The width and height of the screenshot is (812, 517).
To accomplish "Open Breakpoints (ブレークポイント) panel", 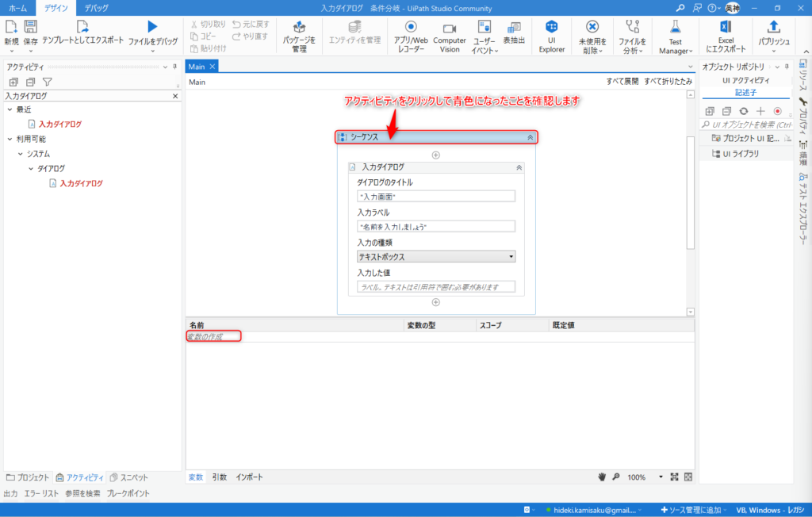I will click(x=128, y=493).
